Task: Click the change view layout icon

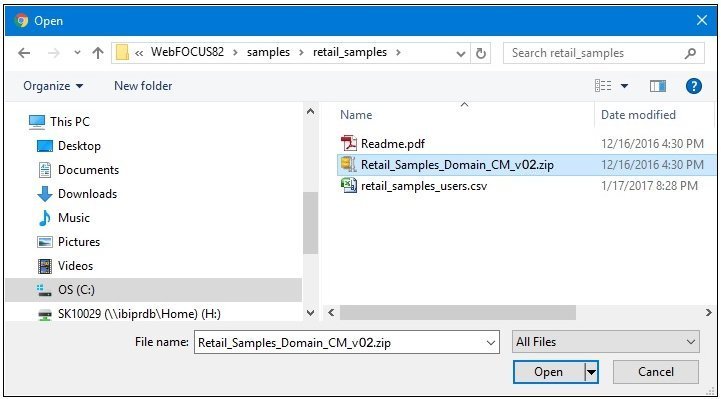Action: coord(603,86)
